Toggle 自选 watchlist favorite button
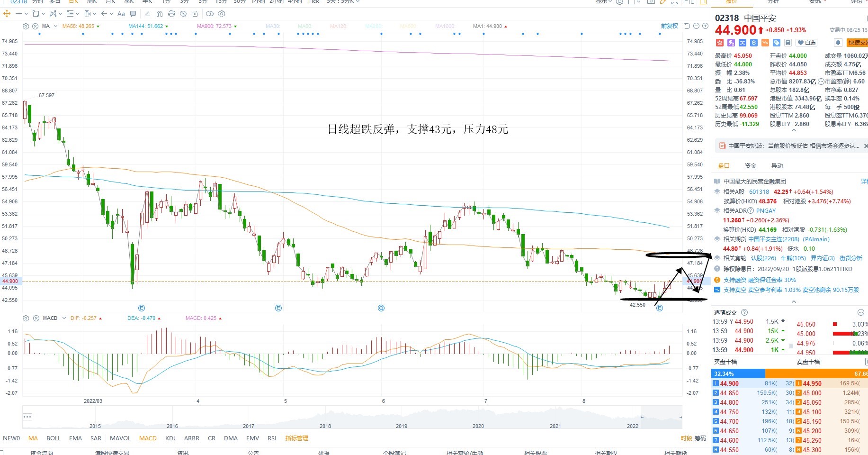868x455 pixels. [806, 43]
